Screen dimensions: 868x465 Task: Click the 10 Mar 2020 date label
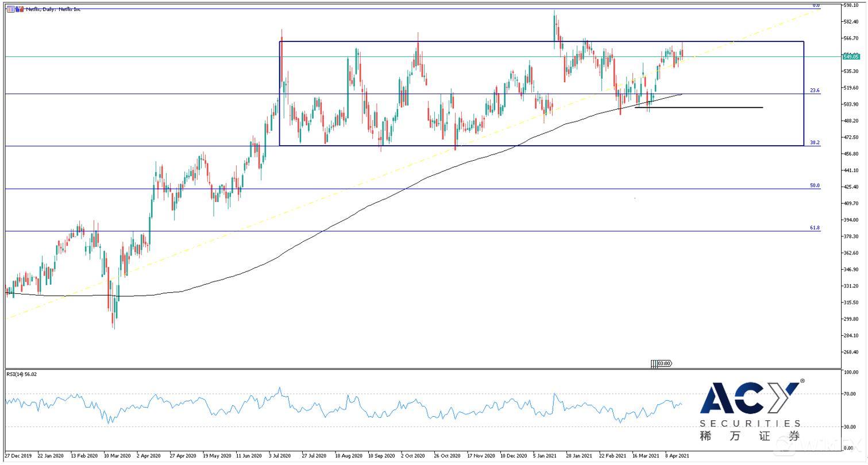coord(117,456)
